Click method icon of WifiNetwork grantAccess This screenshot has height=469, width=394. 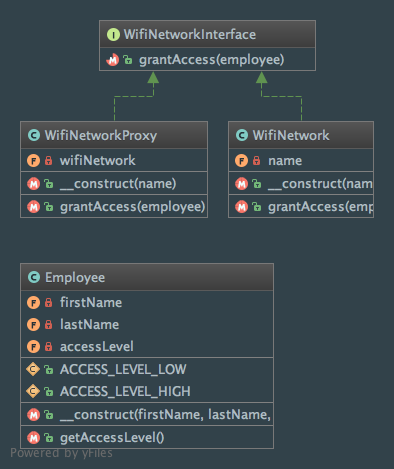click(241, 207)
